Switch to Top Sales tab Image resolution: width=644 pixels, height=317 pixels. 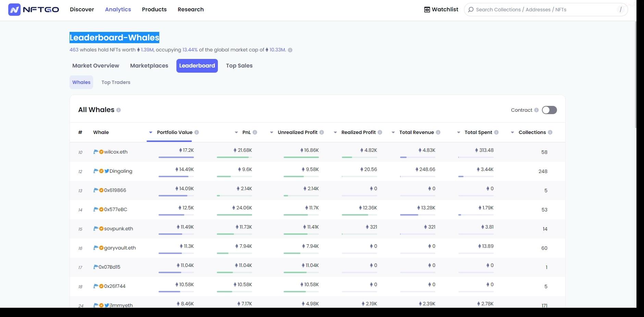coord(239,66)
